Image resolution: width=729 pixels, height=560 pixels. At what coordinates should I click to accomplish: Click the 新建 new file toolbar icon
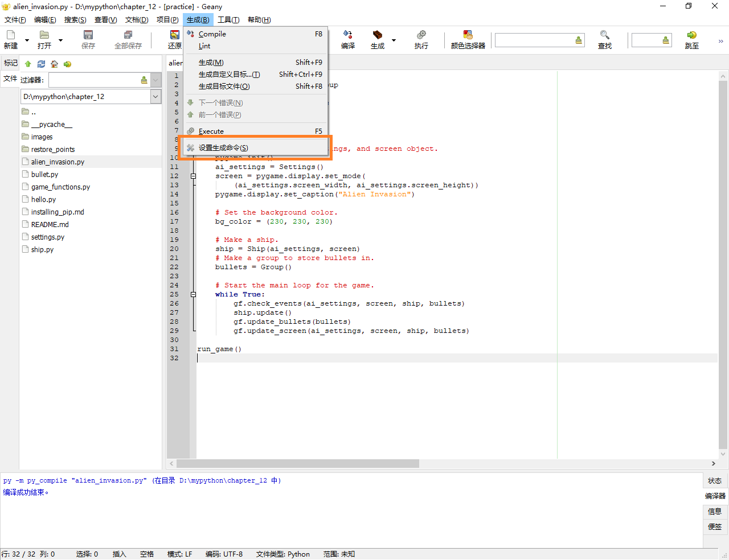pyautogui.click(x=11, y=35)
